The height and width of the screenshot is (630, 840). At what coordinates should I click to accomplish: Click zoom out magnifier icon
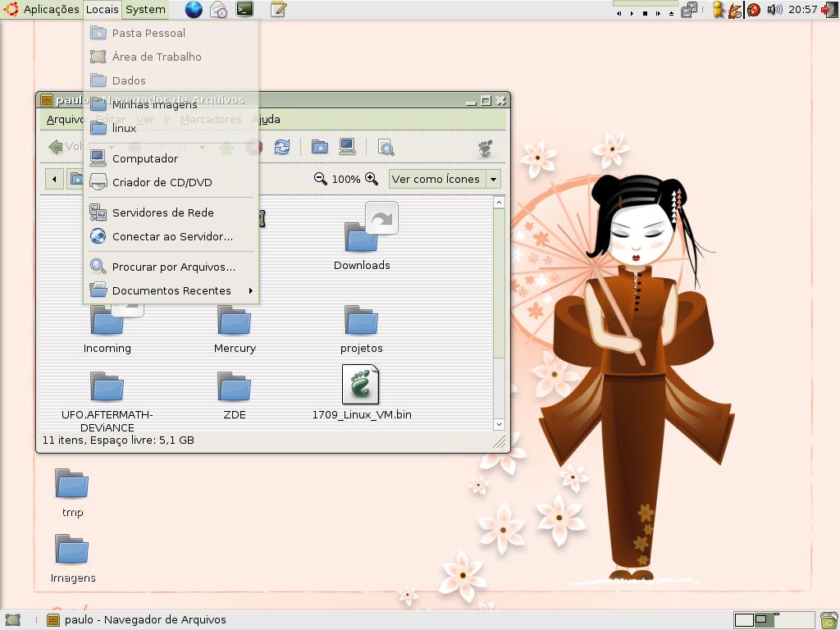pos(321,178)
